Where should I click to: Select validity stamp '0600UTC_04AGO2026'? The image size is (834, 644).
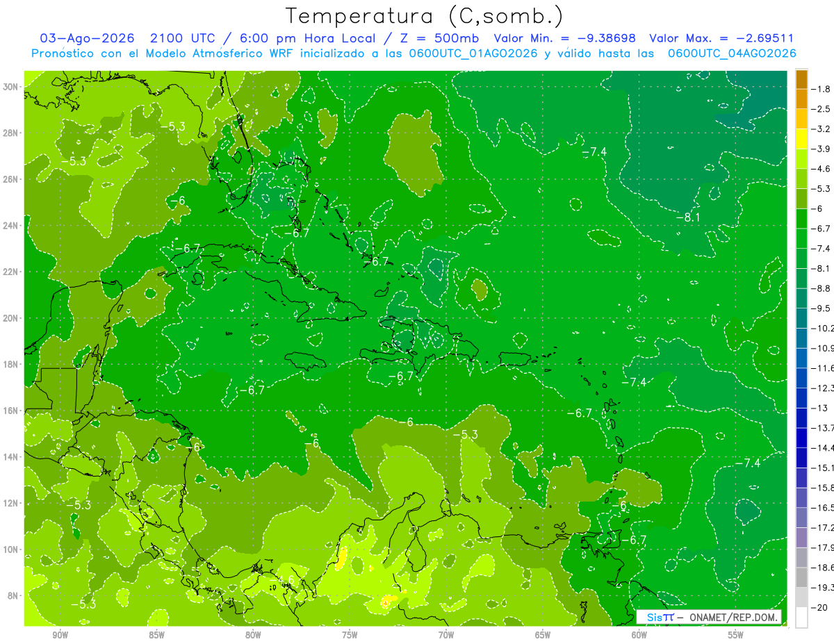pos(732,53)
